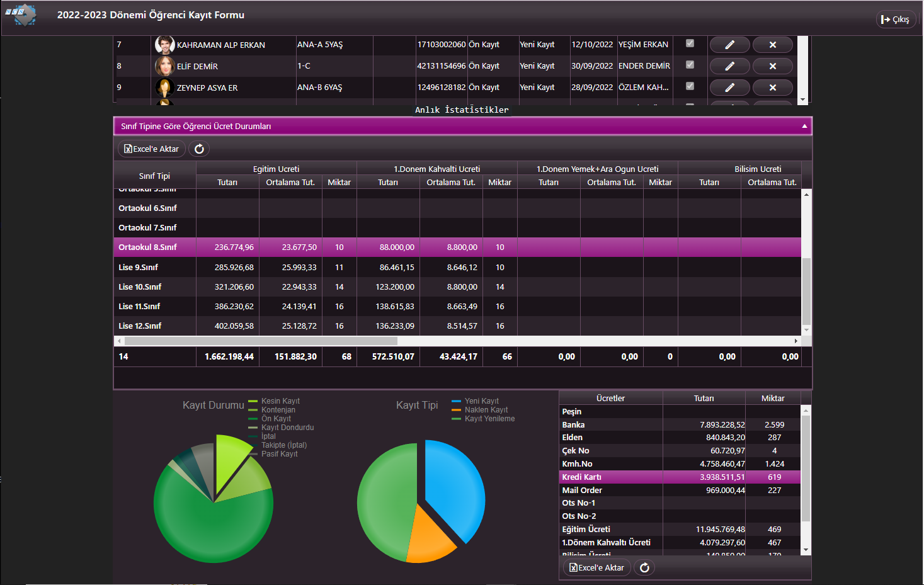Open ELİF DEMİR's photo thumbnail
This screenshot has width=924, height=585.
click(x=165, y=66)
